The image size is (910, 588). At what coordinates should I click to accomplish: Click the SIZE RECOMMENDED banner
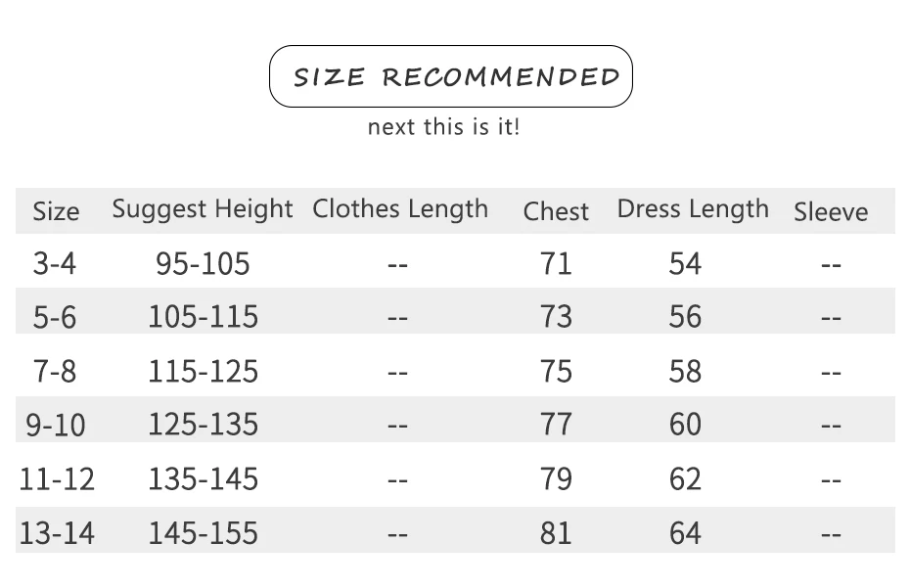(451, 76)
